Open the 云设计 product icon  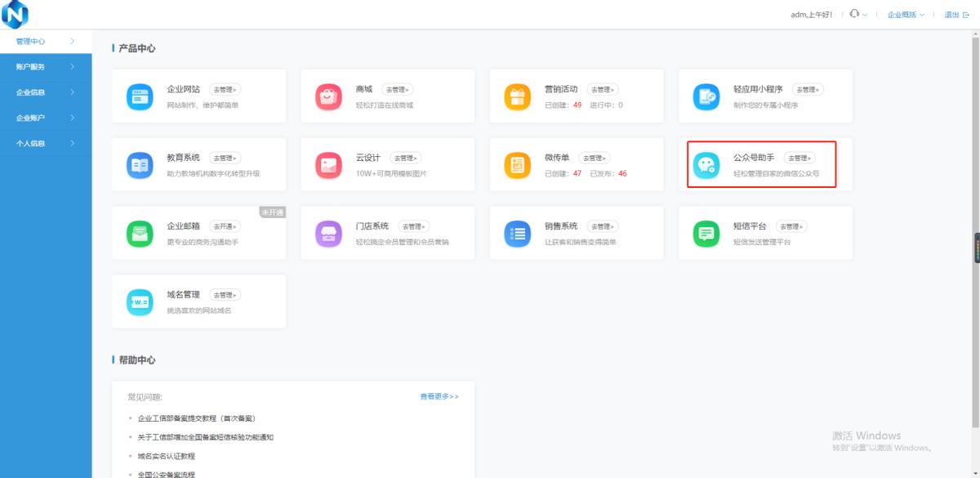pyautogui.click(x=327, y=163)
